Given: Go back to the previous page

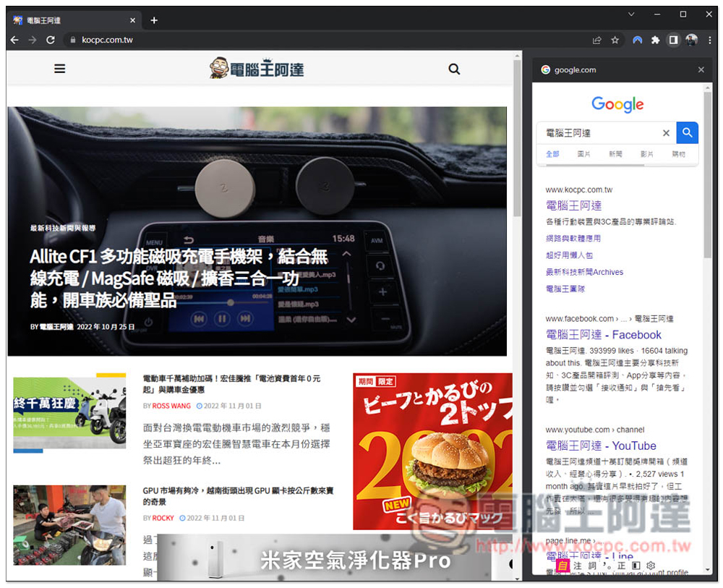Looking at the screenshot, I should [14, 40].
